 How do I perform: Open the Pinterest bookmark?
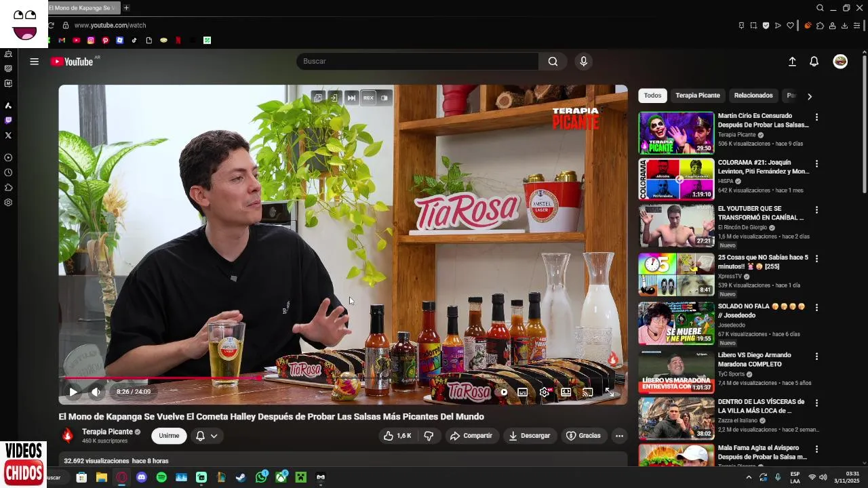105,40
